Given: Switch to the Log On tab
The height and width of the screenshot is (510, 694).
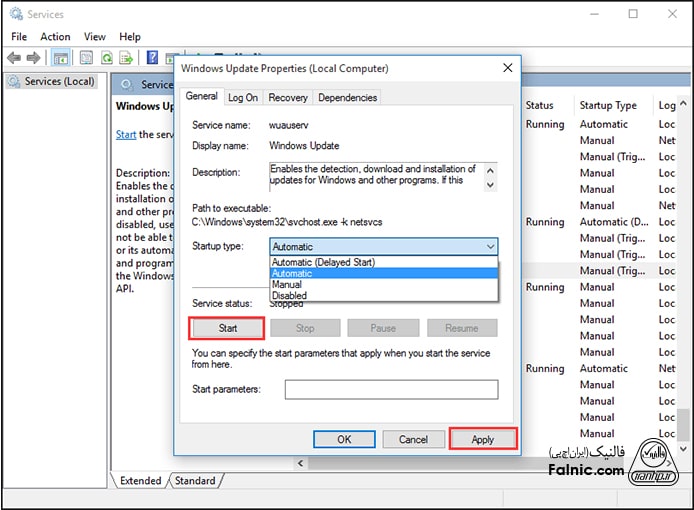Looking at the screenshot, I should pyautogui.click(x=242, y=97).
